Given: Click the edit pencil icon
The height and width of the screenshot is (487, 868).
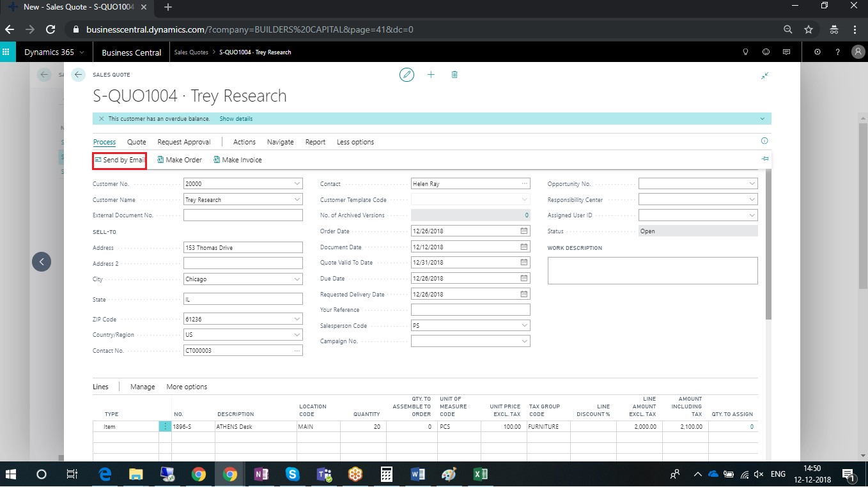Looking at the screenshot, I should coord(407,75).
